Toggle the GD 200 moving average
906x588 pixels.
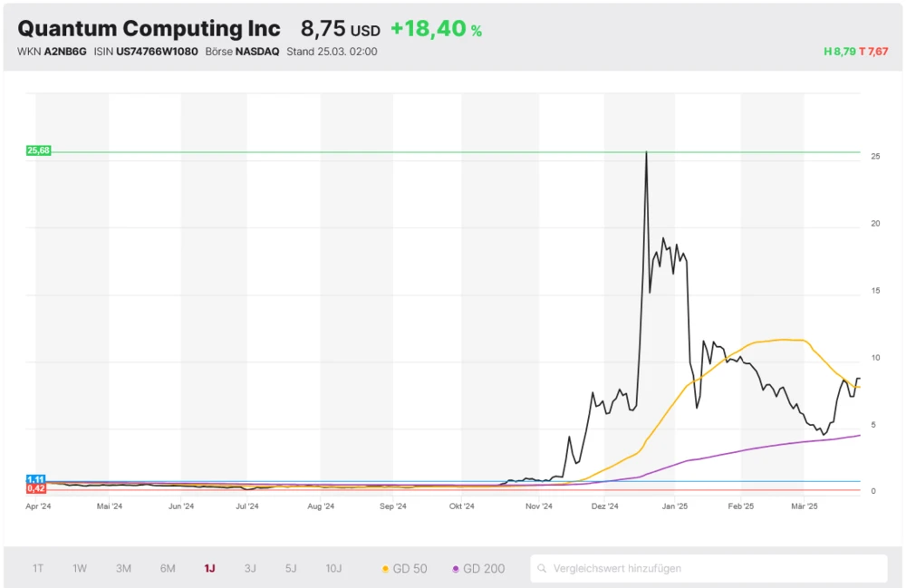click(478, 569)
